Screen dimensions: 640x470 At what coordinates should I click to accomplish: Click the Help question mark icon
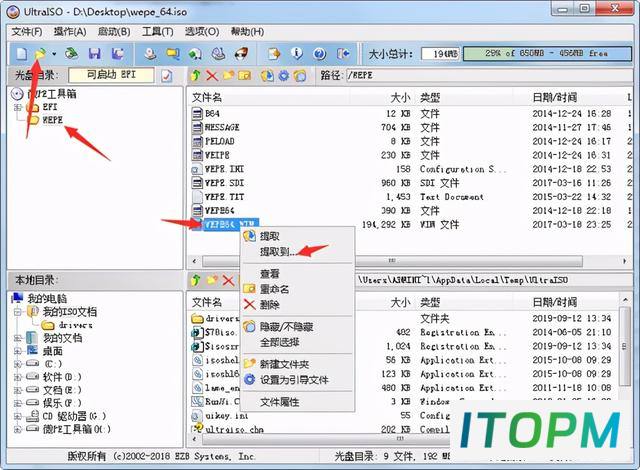[320, 53]
